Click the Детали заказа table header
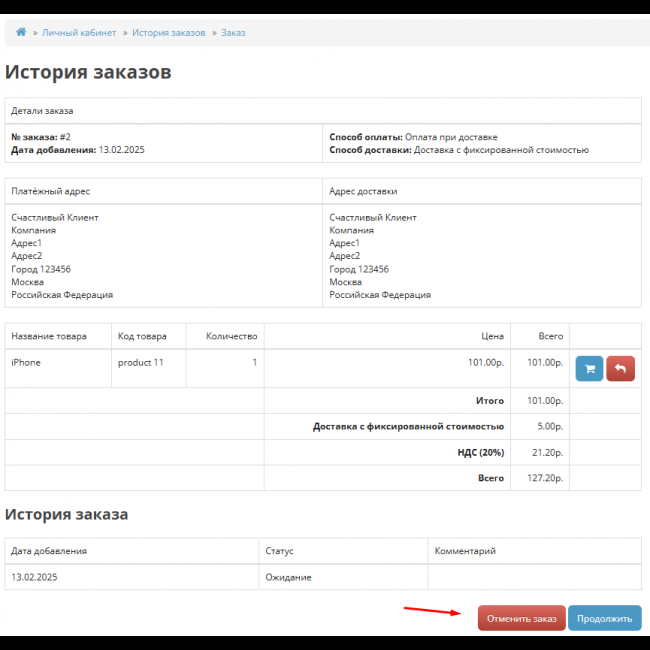 click(x=42, y=111)
